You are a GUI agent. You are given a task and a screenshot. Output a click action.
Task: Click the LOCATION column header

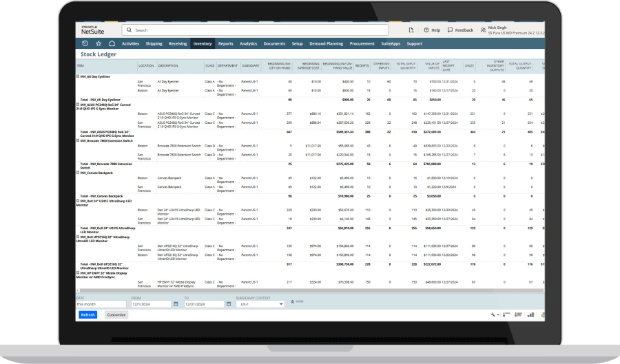pyautogui.click(x=146, y=65)
